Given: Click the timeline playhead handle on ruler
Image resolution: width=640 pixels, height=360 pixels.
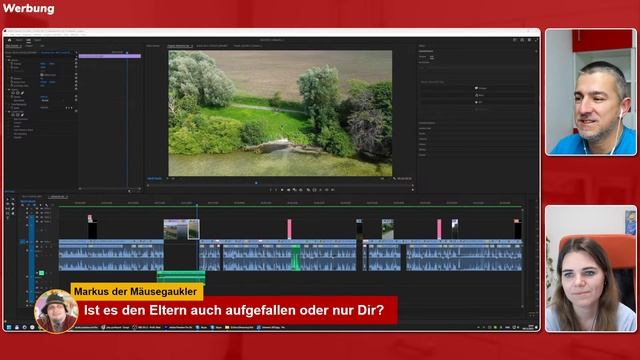Looking at the screenshot, I should click(x=197, y=204).
